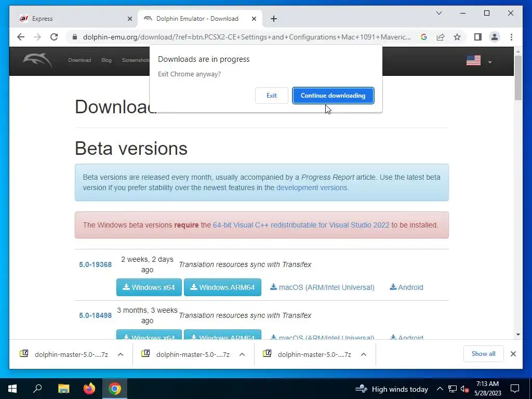
Task: Open the 64-bit Visual C++ redistributable link
Action: (301, 225)
